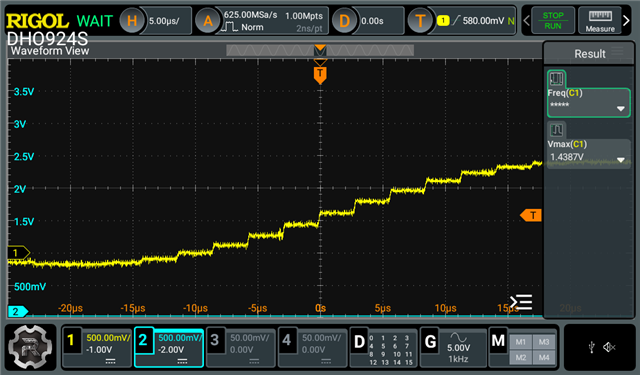Select the 580.00mV trigger level value

483,20
